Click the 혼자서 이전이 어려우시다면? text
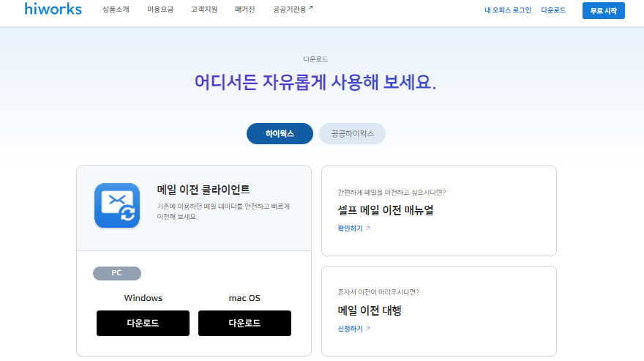The height and width of the screenshot is (361, 644). click(x=378, y=292)
